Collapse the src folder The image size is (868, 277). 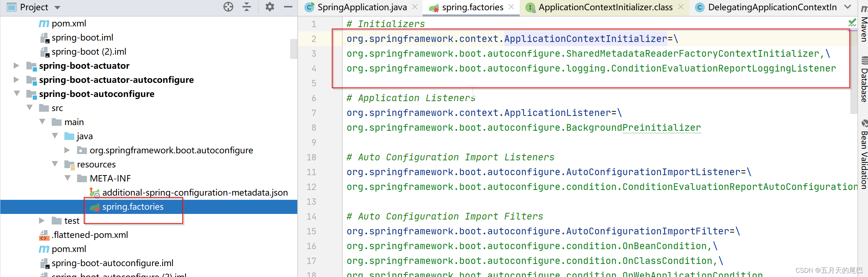pos(30,107)
